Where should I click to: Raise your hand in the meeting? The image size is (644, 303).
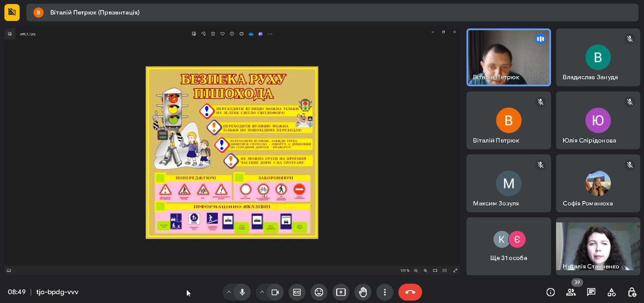point(363,292)
